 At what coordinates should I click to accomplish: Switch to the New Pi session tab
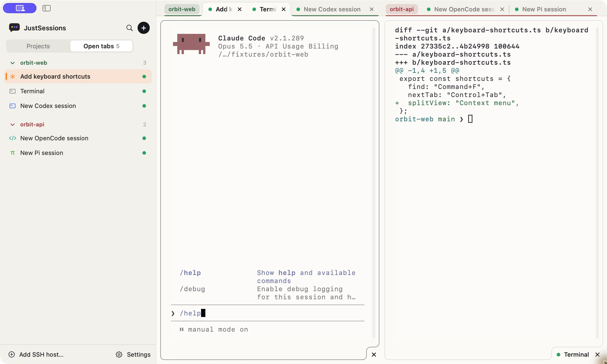[x=544, y=9]
